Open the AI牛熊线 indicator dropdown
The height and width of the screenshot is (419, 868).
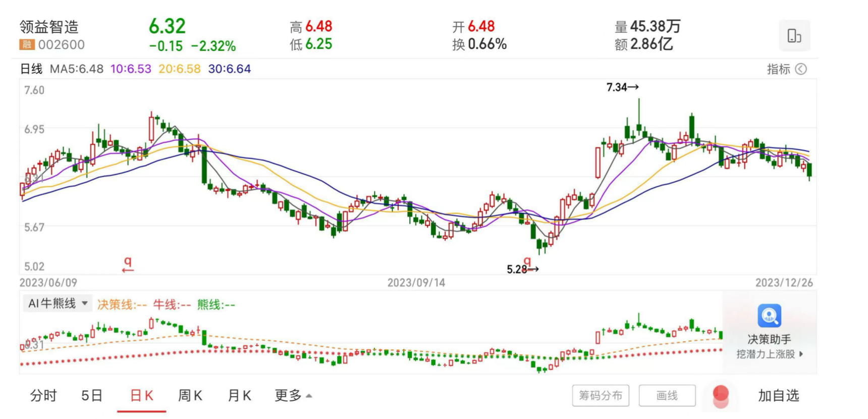coord(58,303)
